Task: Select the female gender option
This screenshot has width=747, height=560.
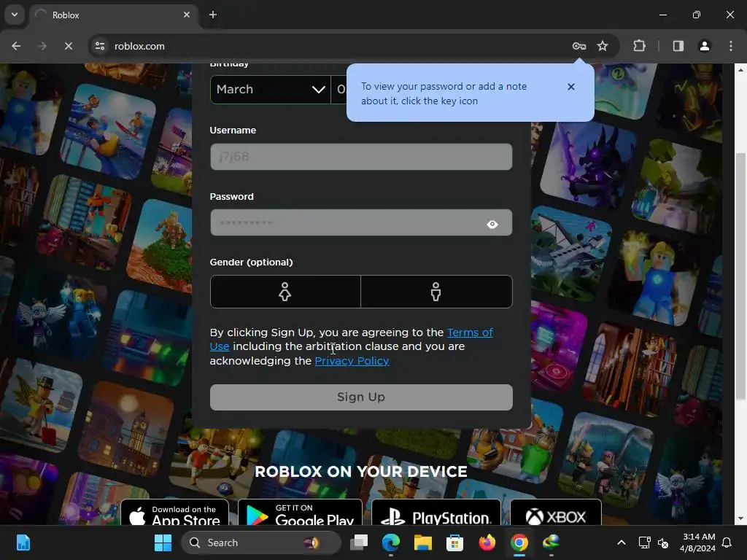Action: pos(285,292)
